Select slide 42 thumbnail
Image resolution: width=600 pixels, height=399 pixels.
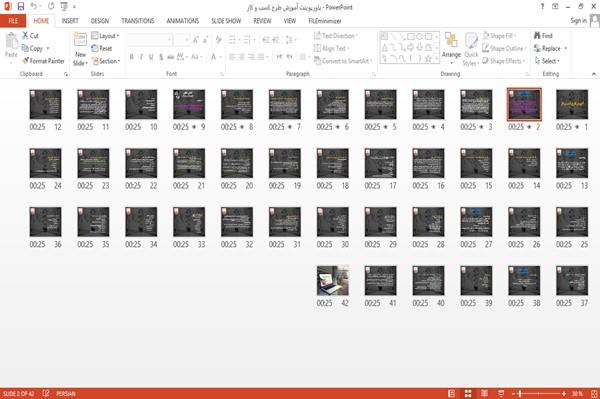point(333,280)
